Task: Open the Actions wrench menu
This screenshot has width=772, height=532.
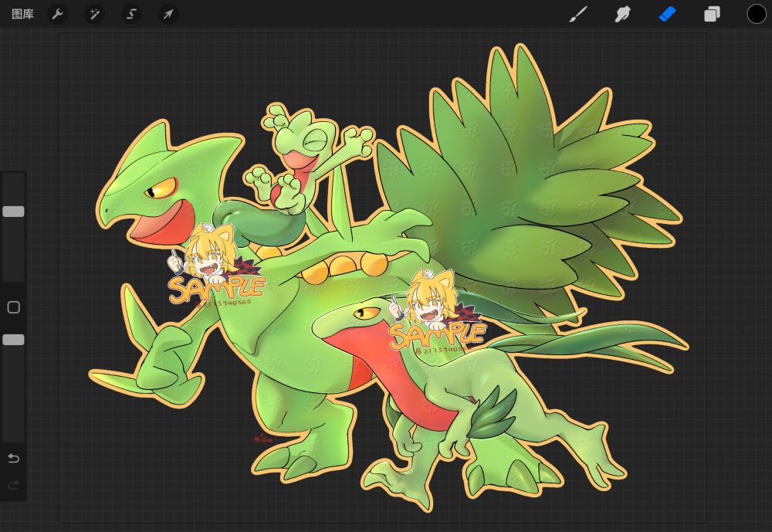Action: click(x=58, y=15)
